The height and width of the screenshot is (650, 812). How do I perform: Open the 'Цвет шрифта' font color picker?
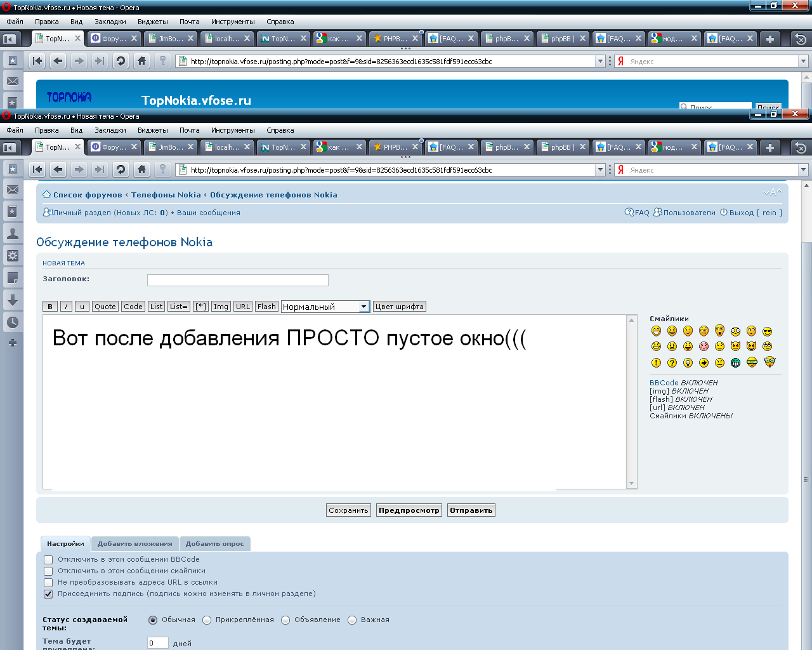click(x=399, y=307)
